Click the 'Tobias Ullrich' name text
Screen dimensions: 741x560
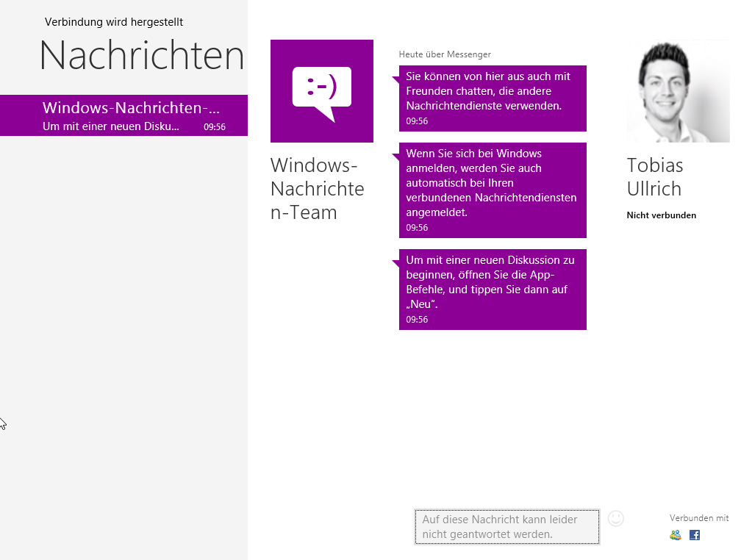pos(655,177)
